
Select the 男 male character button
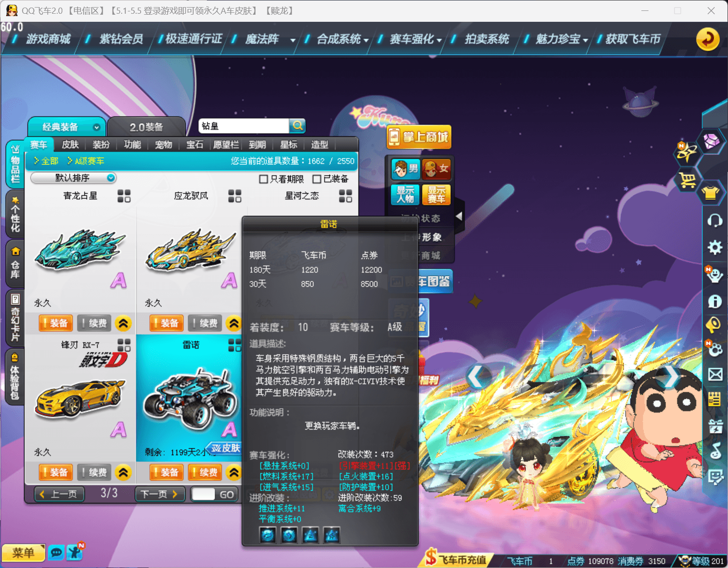(x=406, y=169)
